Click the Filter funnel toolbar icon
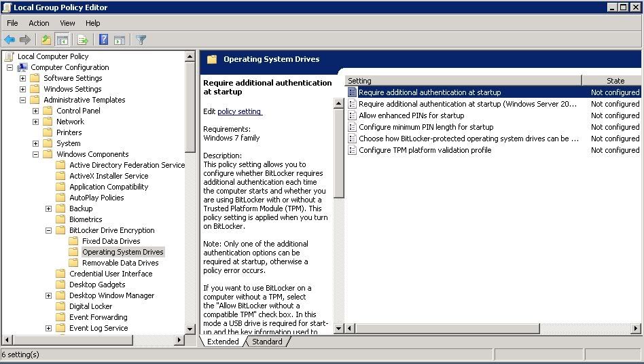Screen dimensions: 644x364 (141, 40)
